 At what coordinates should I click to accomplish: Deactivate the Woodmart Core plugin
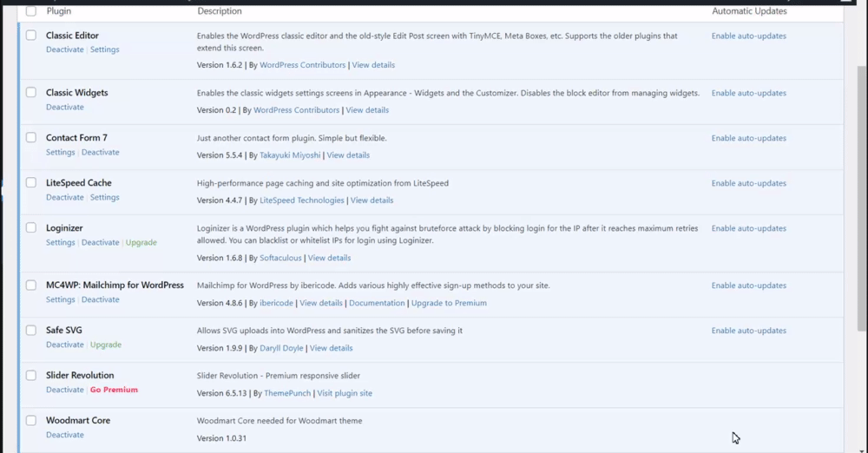(x=65, y=435)
